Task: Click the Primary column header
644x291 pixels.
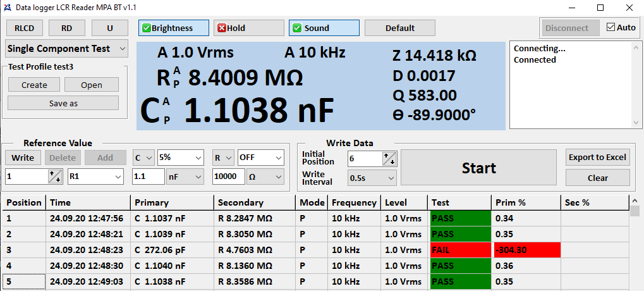Action: click(x=173, y=202)
